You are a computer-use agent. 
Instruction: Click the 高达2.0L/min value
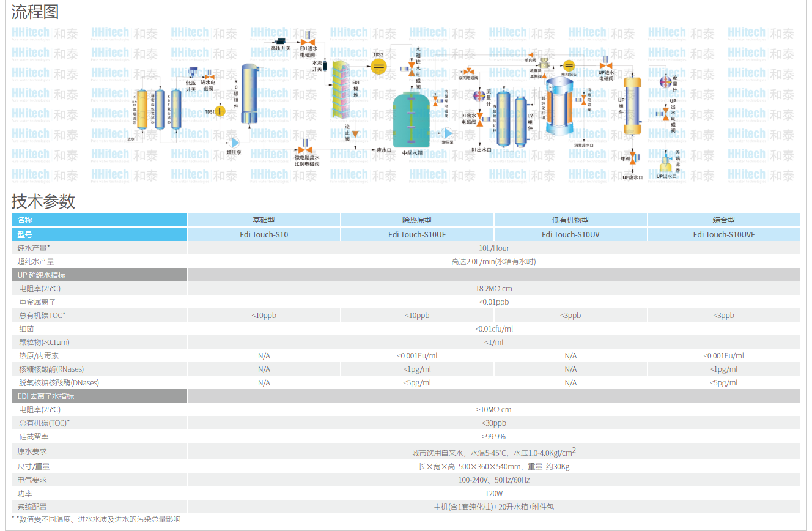pyautogui.click(x=494, y=261)
